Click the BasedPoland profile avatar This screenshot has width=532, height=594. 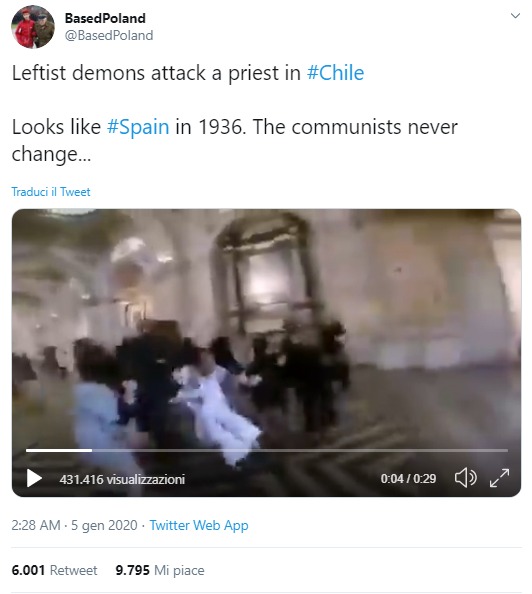[33, 27]
